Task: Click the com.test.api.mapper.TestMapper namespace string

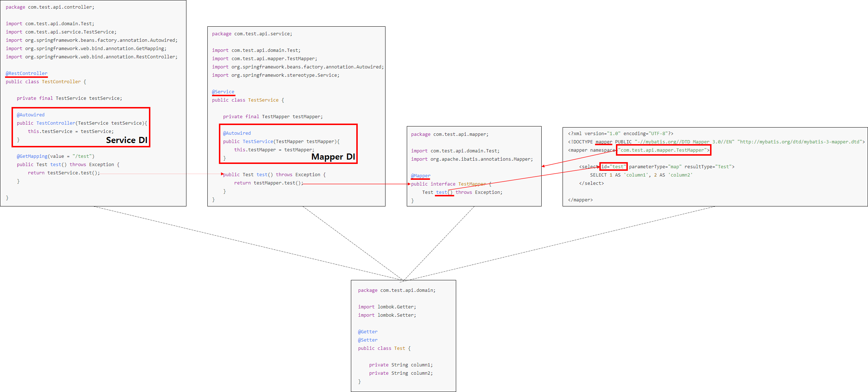Action: pyautogui.click(x=663, y=150)
